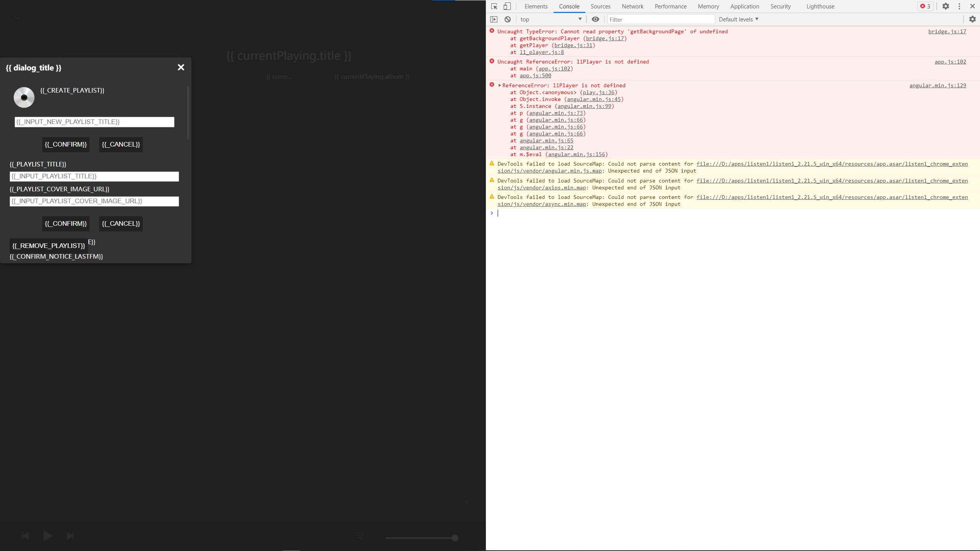
Task: Close DevTools with the X button
Action: click(972, 7)
